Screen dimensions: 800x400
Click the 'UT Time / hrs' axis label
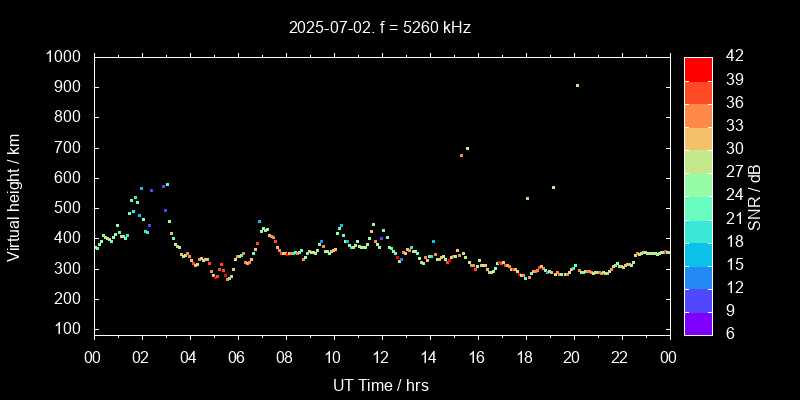click(381, 385)
